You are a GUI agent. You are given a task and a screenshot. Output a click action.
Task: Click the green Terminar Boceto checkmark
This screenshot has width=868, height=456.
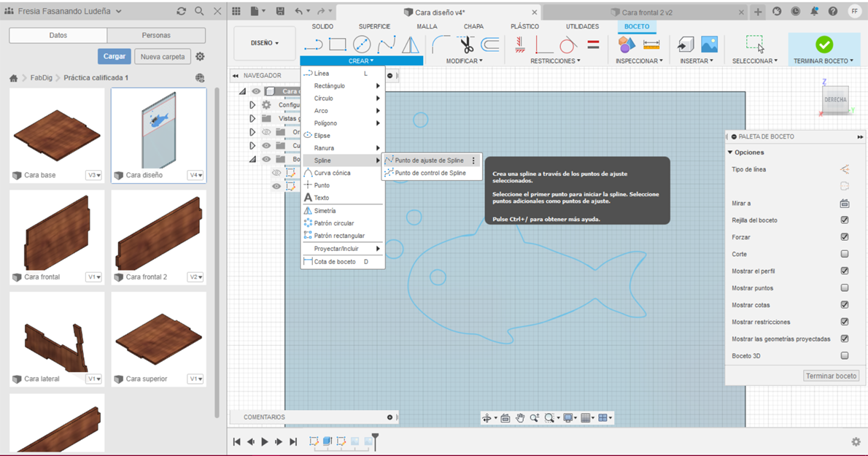(x=824, y=45)
